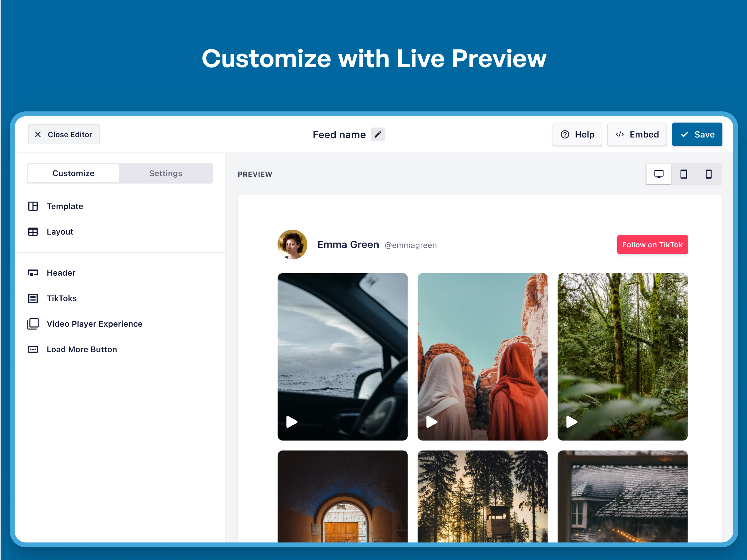Image resolution: width=747 pixels, height=560 pixels.
Task: Click the Video Player Experience icon
Action: point(33,324)
